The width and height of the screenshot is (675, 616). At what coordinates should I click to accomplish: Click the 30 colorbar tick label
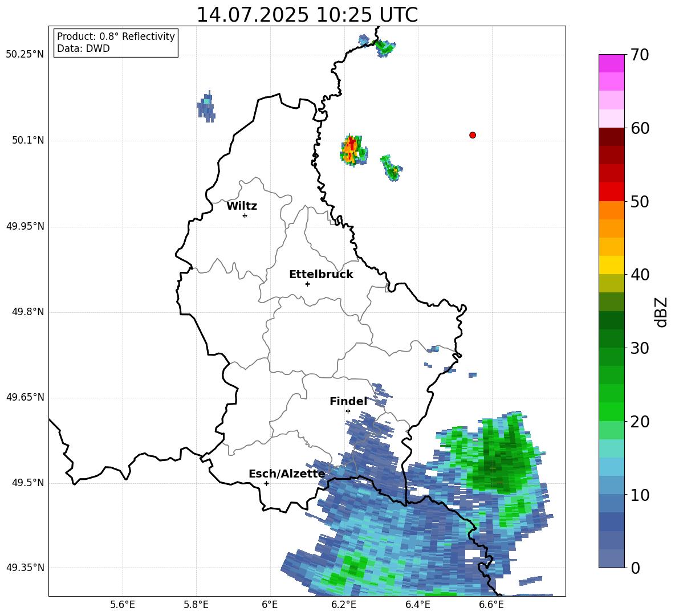click(640, 348)
